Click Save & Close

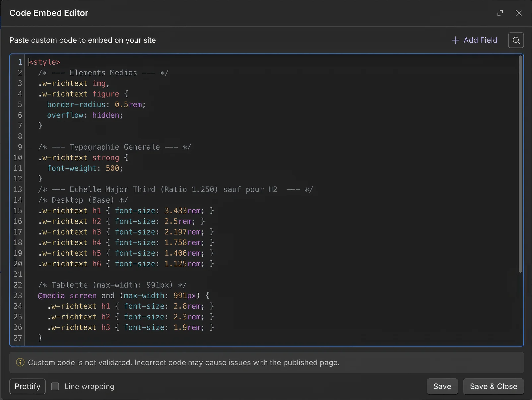coord(493,386)
